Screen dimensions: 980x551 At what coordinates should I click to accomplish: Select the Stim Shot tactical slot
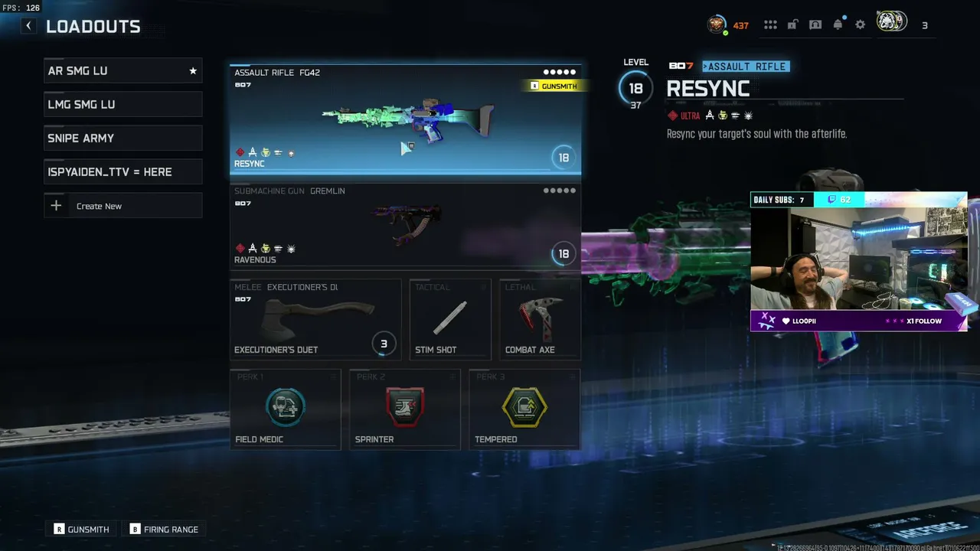(450, 319)
